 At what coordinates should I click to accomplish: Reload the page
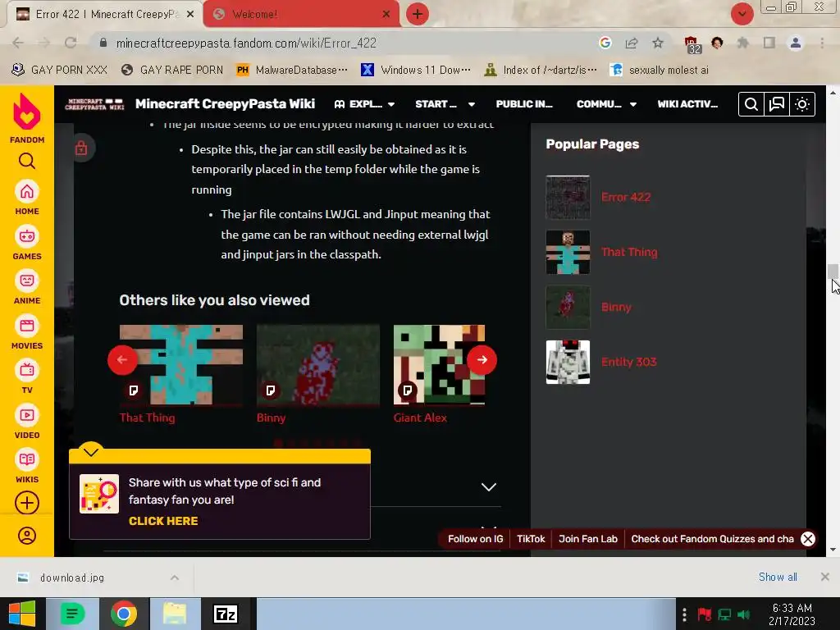[71, 43]
